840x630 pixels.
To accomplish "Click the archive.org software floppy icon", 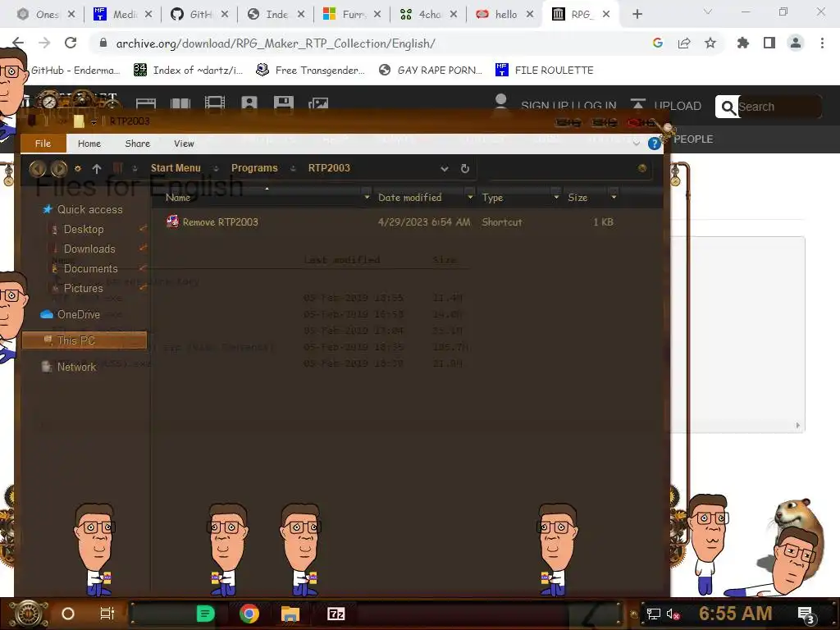I will click(283, 103).
